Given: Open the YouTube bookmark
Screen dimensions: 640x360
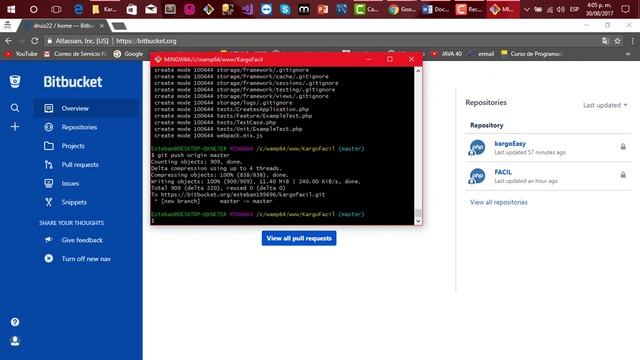Looking at the screenshot, I should [x=21, y=54].
